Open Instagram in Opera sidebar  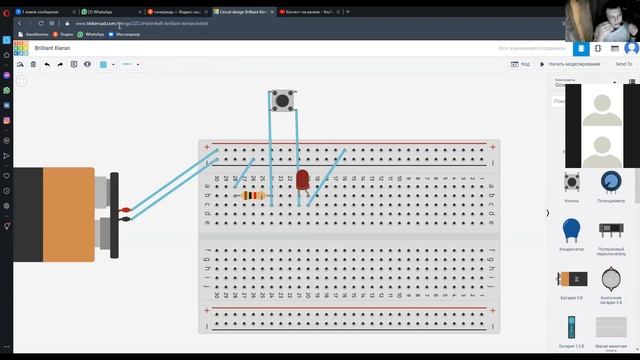(7, 120)
